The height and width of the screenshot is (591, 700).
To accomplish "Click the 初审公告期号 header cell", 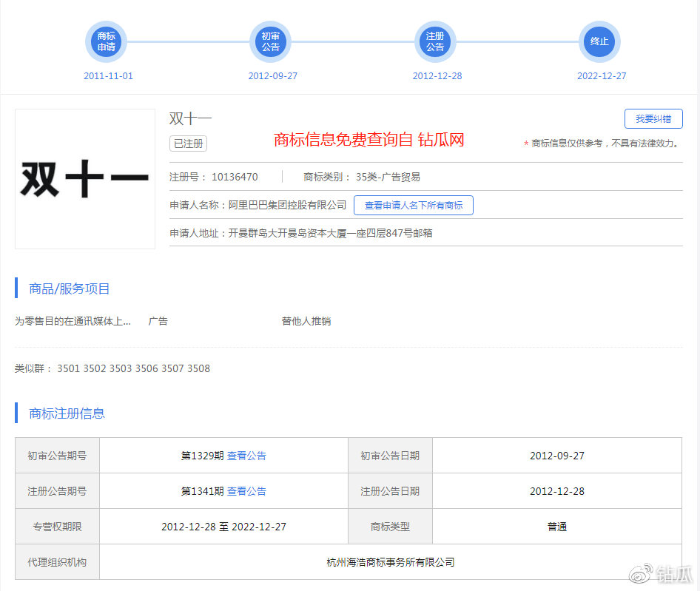I will 57,456.
